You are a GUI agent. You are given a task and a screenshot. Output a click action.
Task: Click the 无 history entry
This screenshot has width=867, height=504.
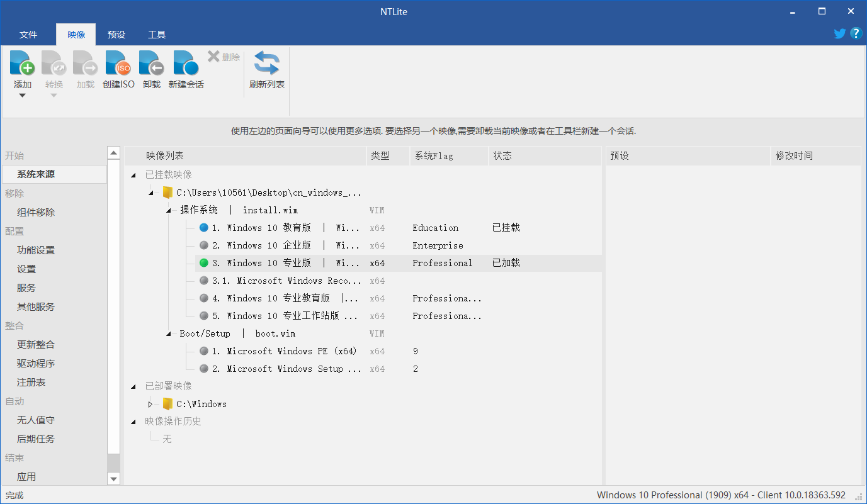click(x=167, y=439)
